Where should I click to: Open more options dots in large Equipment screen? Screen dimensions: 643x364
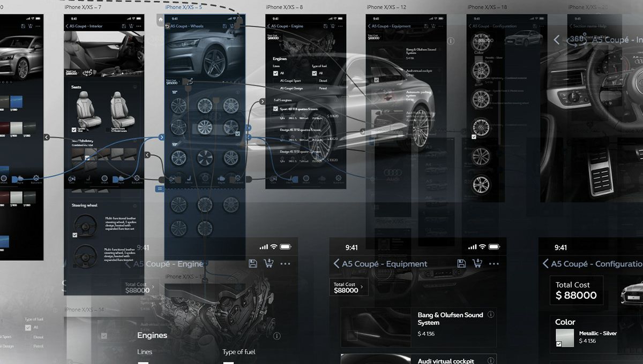point(494,264)
